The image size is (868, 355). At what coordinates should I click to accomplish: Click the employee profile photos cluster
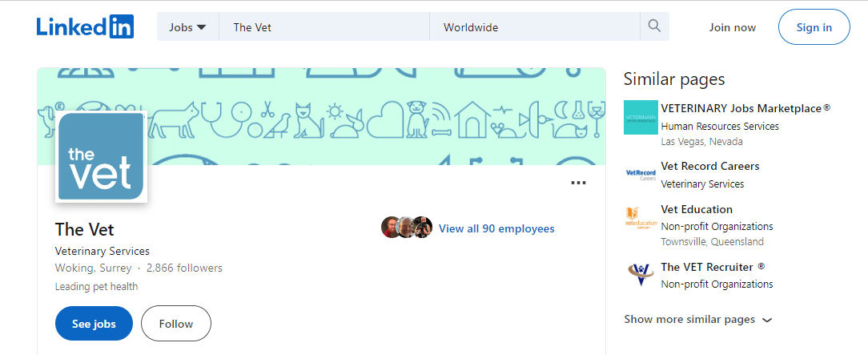pyautogui.click(x=407, y=227)
